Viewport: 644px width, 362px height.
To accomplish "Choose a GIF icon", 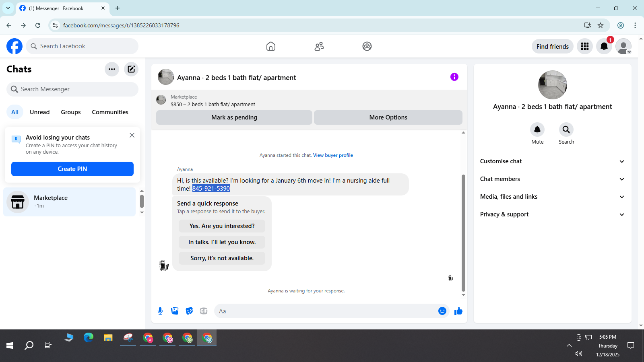I will tap(204, 311).
